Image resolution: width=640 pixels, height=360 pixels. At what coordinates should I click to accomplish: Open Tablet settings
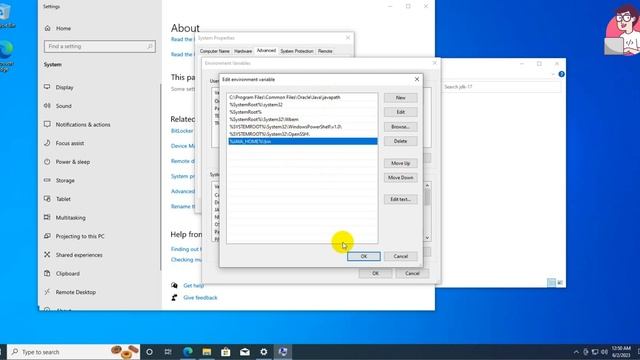[63, 199]
